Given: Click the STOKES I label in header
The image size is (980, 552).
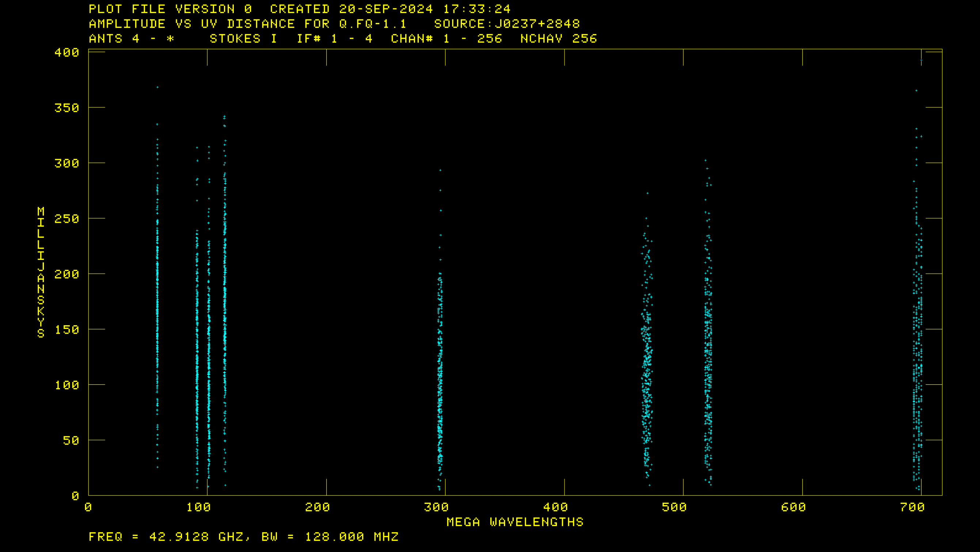Looking at the screenshot, I should (x=243, y=39).
